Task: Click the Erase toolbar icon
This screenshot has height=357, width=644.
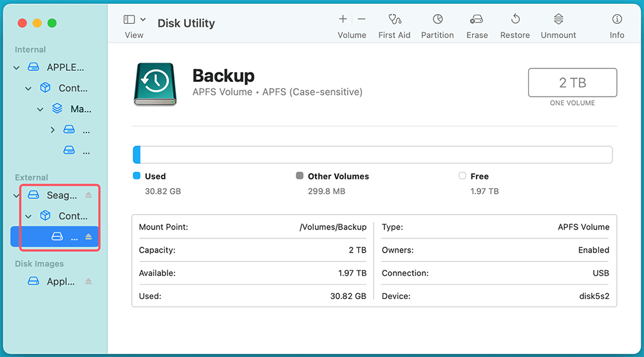Action: tap(477, 20)
